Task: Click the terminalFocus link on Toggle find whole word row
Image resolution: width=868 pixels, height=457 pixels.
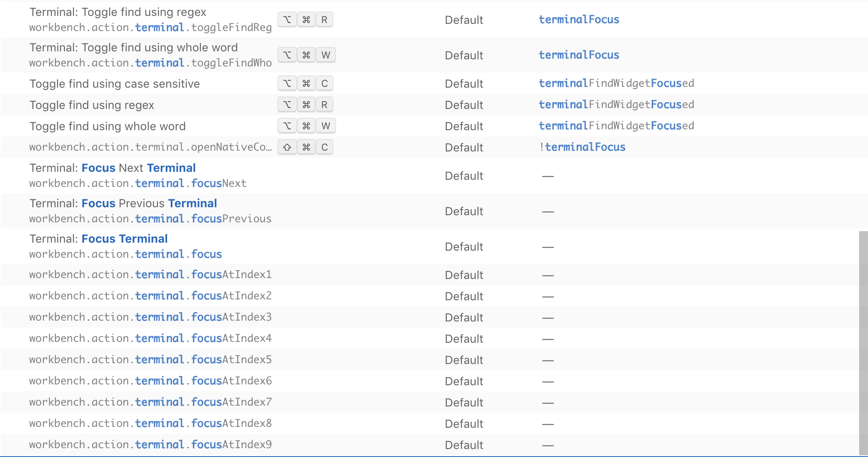Action: coord(579,55)
